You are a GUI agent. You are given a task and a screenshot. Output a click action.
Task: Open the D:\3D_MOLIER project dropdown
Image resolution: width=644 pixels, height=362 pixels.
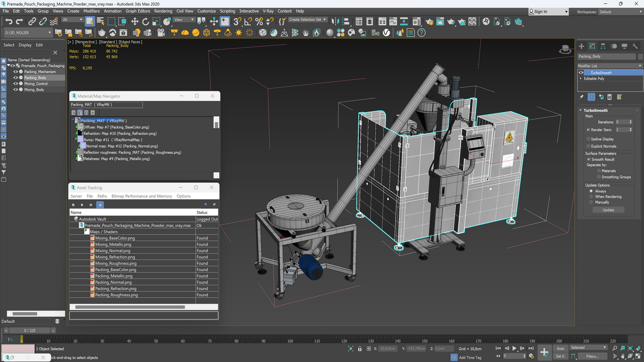tap(28, 33)
